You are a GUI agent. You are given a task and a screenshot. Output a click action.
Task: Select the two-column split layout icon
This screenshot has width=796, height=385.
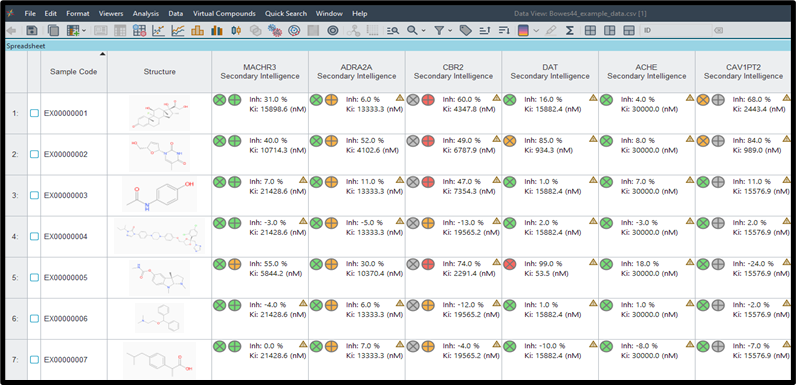click(x=609, y=30)
